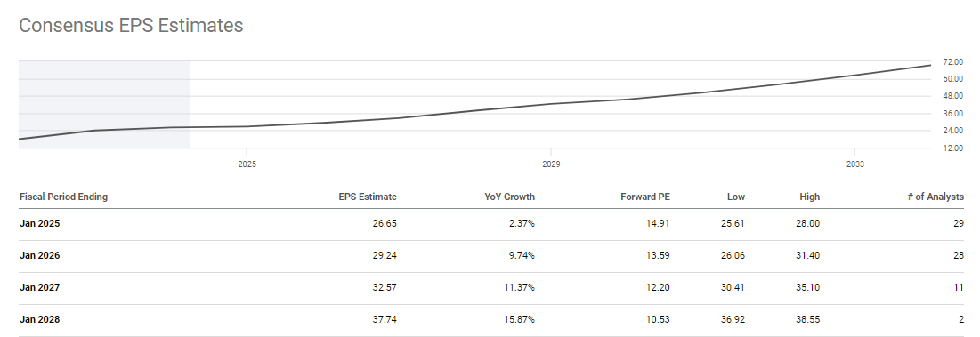Screen dimensions: 980x337
Task: Select the Jan 2026 row label
Action: [40, 255]
